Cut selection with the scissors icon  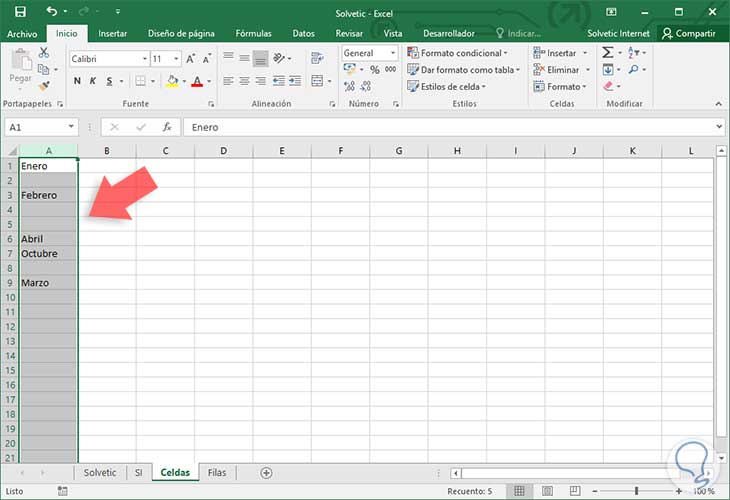[x=44, y=53]
